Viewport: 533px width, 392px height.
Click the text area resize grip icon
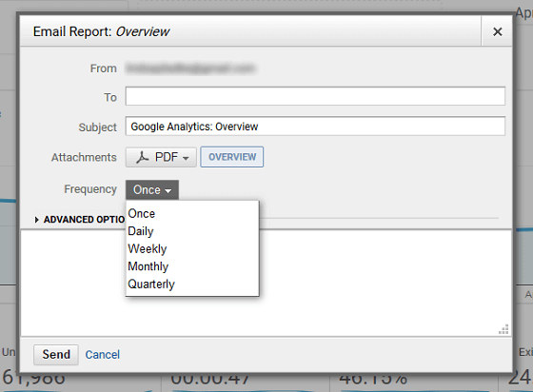point(503,329)
